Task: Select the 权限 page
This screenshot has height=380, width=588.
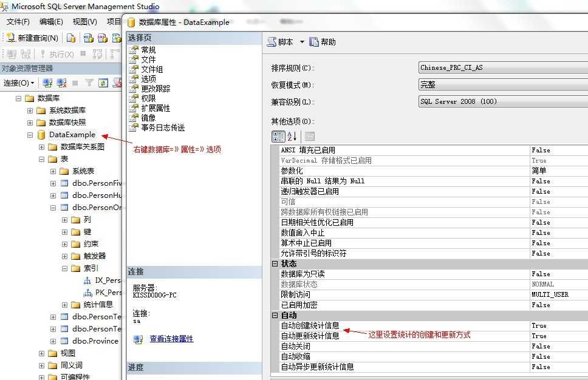Action: tap(148, 98)
